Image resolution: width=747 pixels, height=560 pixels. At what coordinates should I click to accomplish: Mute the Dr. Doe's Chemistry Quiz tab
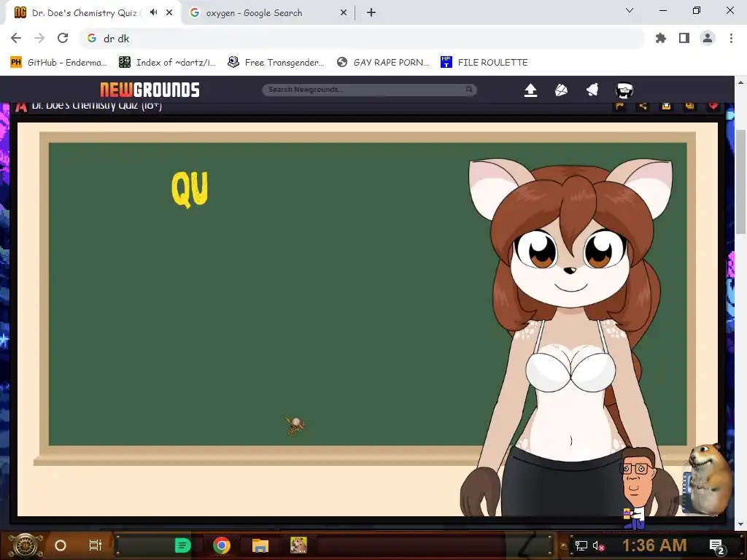coord(153,12)
